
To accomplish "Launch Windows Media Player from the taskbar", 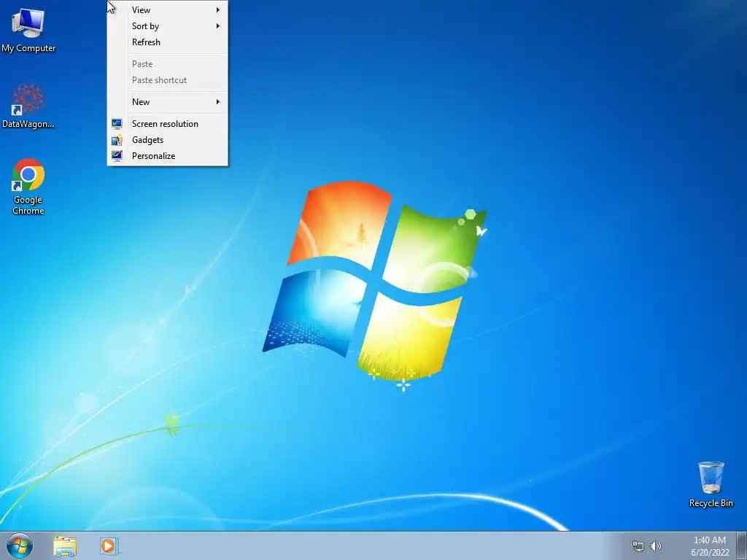I will 109,546.
